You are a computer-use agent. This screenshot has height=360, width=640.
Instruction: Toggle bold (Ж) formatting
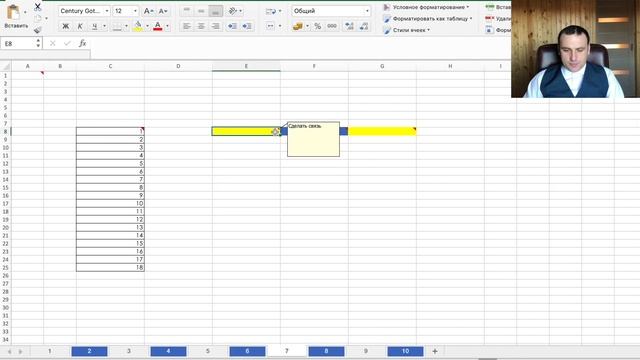tap(65, 26)
